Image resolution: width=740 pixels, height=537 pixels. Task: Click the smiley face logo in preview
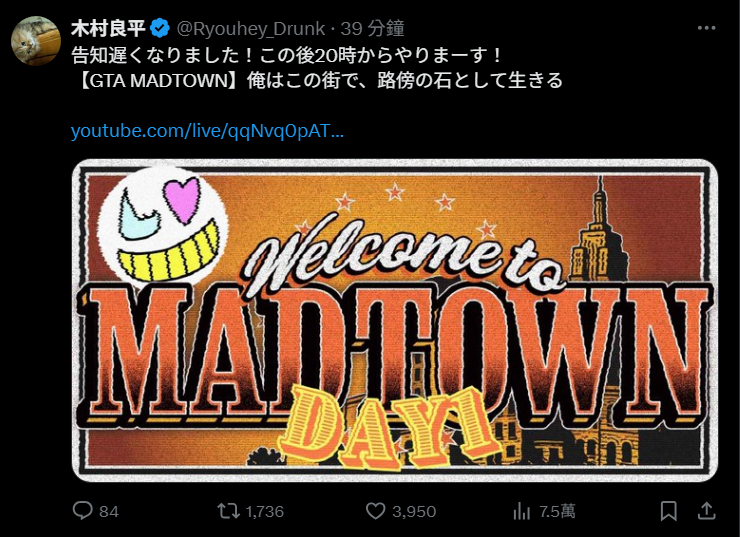[x=163, y=227]
